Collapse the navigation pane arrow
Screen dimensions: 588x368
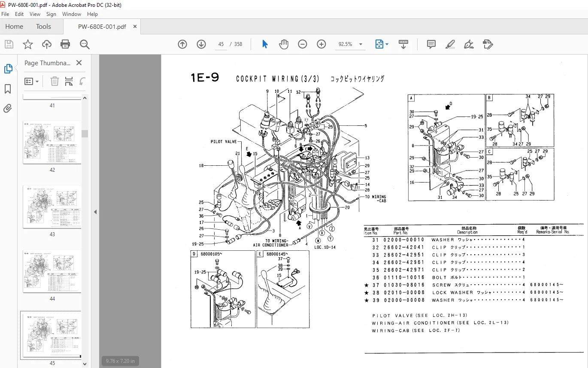pyautogui.click(x=95, y=212)
